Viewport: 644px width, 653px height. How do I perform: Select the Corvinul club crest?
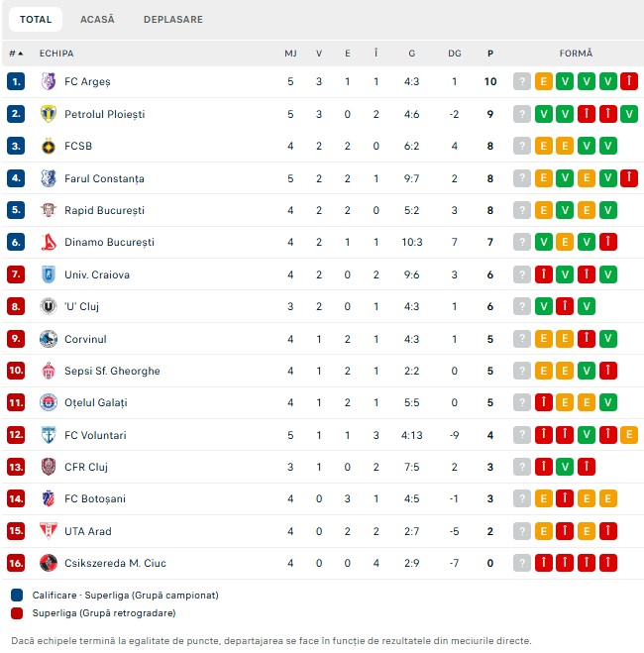coord(49,339)
